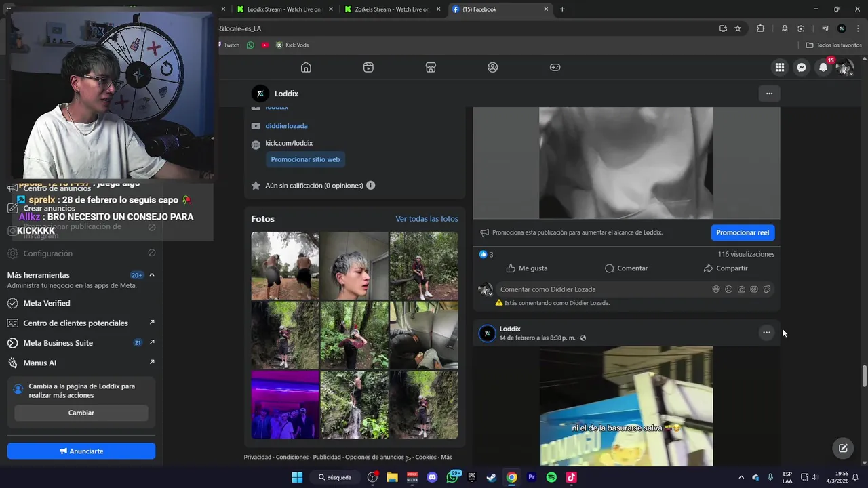This screenshot has height=488, width=868.
Task: Open the Facebook apps grid menu
Action: pos(780,67)
